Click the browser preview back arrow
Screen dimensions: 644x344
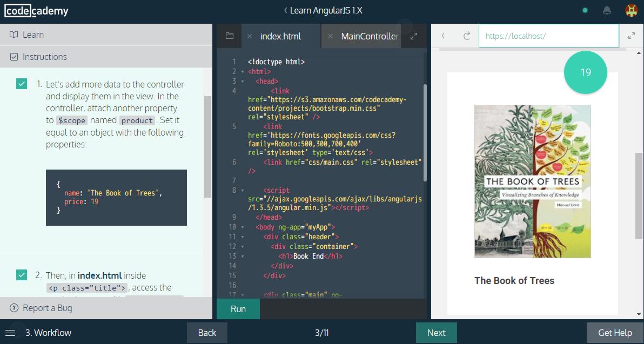443,35
